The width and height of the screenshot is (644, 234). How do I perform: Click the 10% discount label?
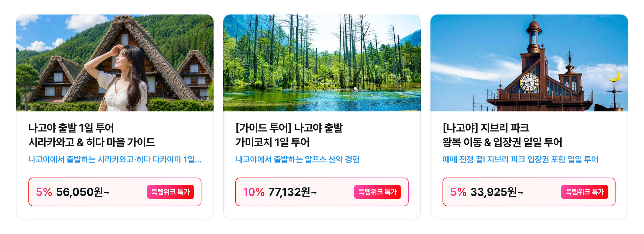254,192
